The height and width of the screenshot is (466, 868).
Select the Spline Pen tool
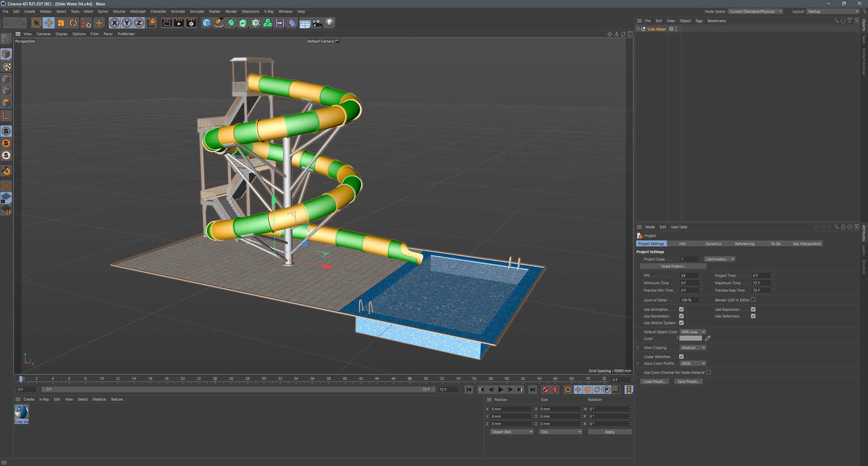point(219,23)
